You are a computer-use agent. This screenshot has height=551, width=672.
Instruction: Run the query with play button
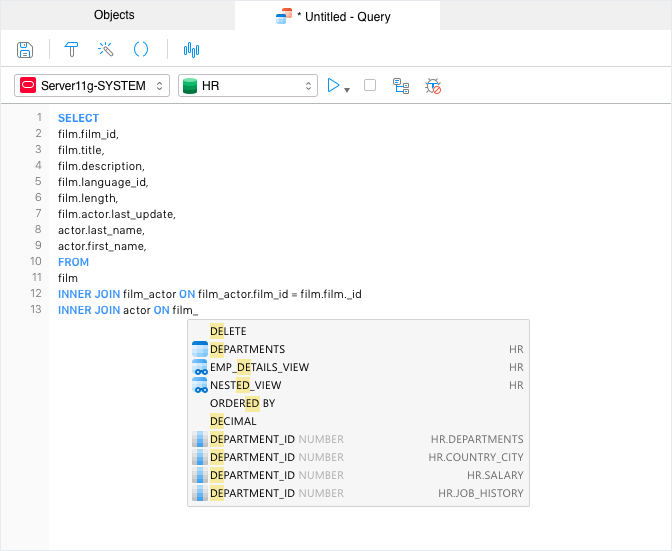point(333,85)
